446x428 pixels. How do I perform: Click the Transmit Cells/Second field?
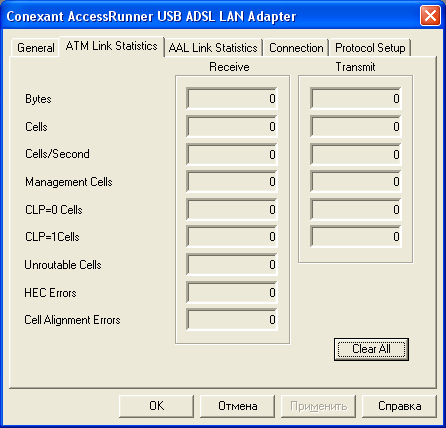pos(356,154)
